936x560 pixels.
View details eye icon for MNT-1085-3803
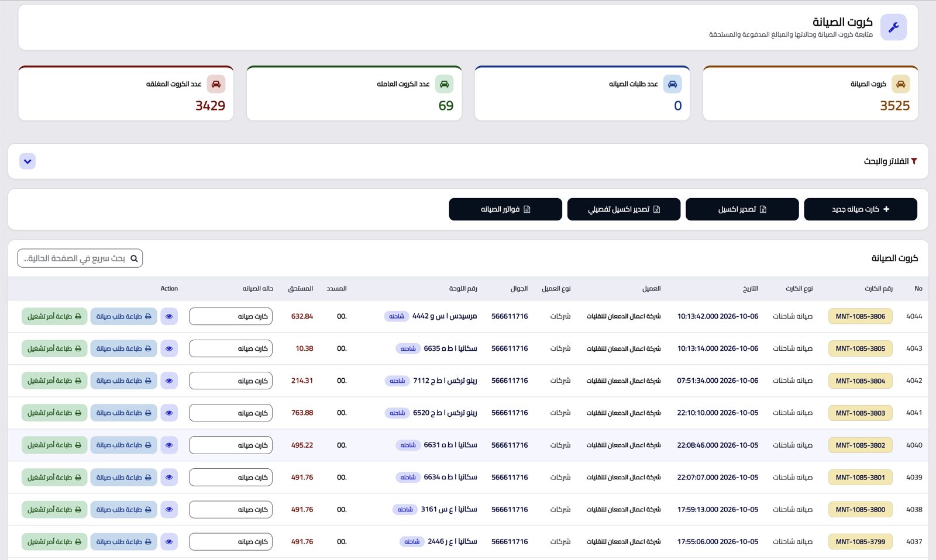(169, 413)
